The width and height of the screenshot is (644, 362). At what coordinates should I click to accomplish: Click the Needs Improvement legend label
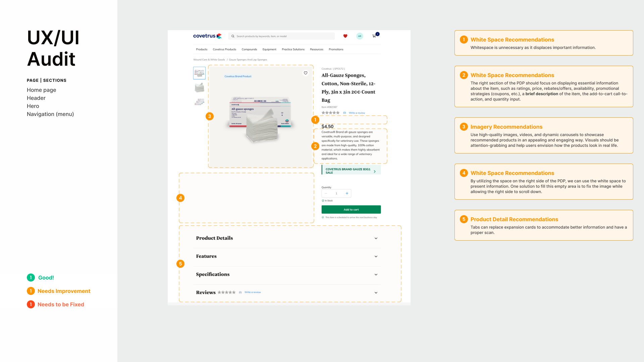click(x=64, y=291)
